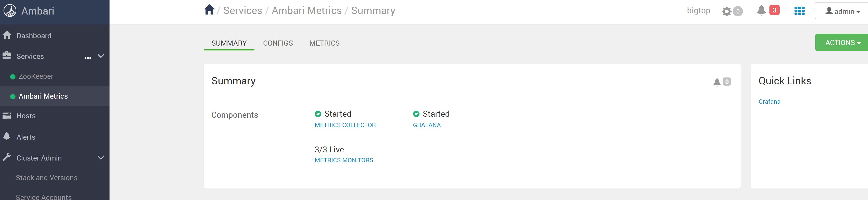868x200 pixels.
Task: Go to home via breadcrumb house icon
Action: 209,10
